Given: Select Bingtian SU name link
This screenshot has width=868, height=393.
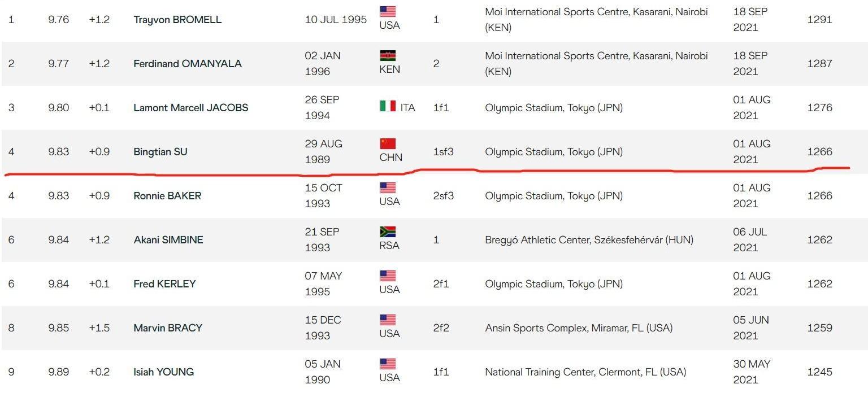Looking at the screenshot, I should 160,152.
